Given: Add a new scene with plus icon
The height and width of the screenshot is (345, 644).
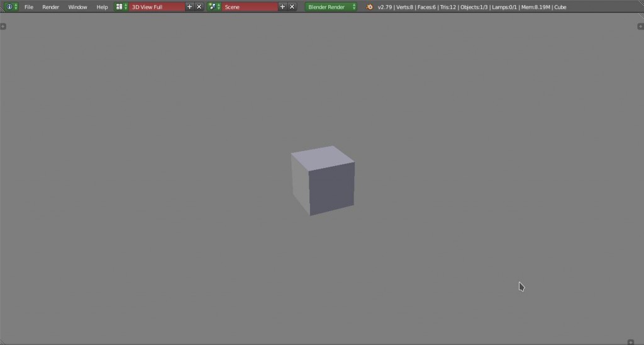Looking at the screenshot, I should 282,7.
